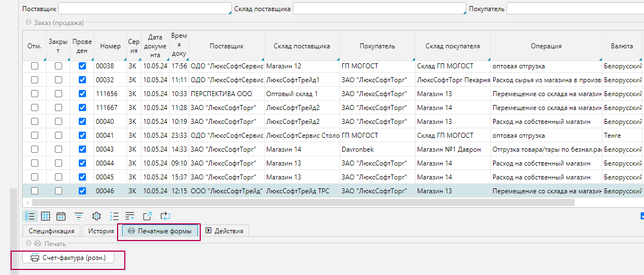
Task: Tick the Отм. checkbox for order 00038
Action: 34,66
